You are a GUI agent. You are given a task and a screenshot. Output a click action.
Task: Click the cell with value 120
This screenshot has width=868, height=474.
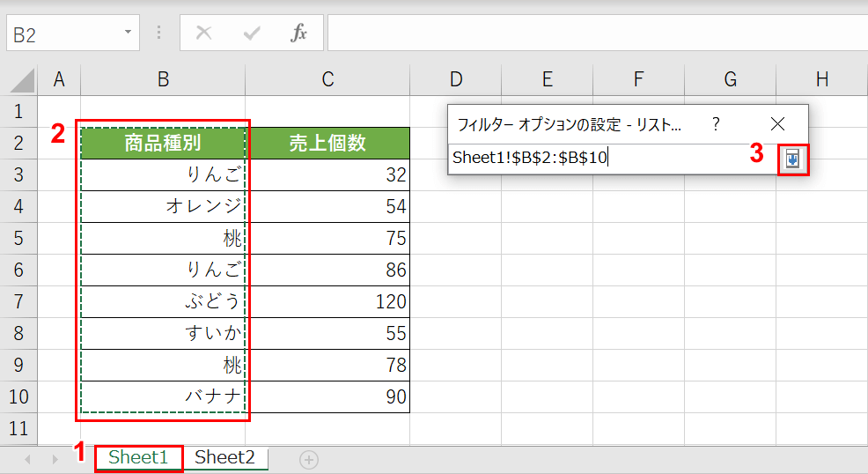pos(327,301)
